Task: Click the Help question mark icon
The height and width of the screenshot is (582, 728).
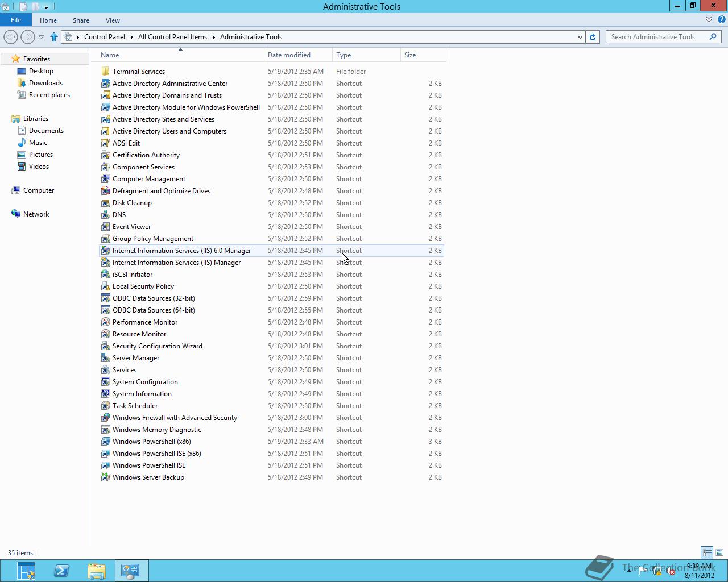Action: pyautogui.click(x=721, y=20)
